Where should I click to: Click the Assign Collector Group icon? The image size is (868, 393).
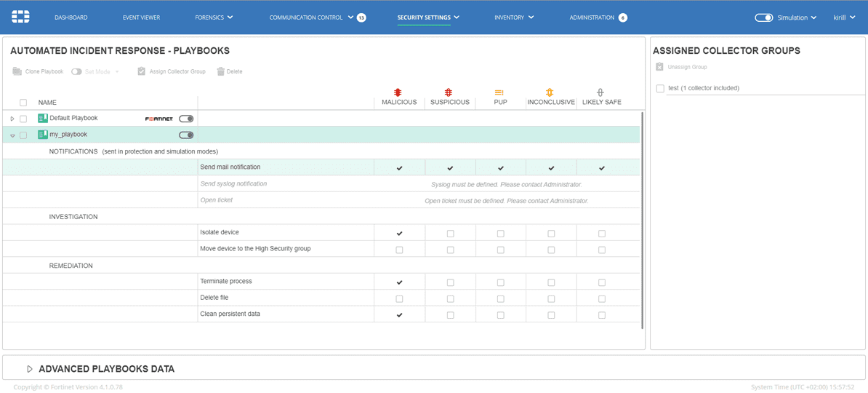[142, 71]
